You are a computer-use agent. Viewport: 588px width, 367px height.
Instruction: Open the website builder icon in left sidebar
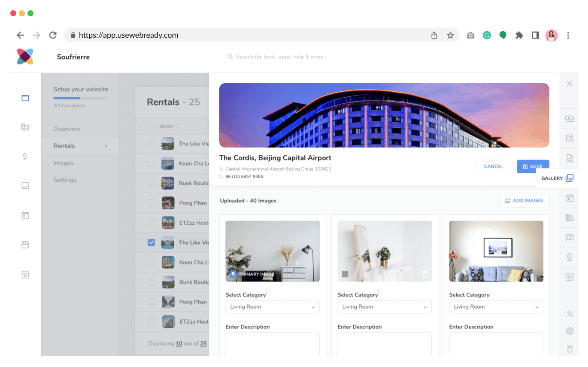[25, 98]
